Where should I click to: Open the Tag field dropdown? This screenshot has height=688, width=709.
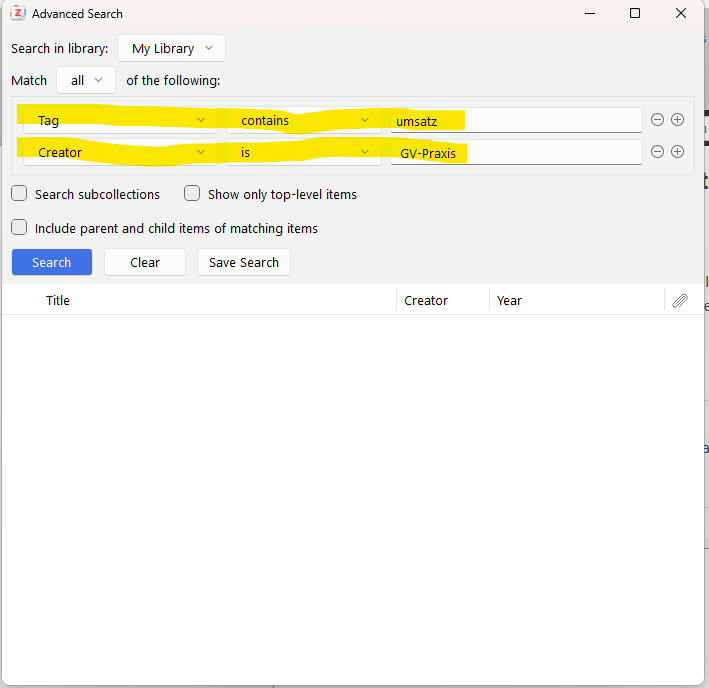pyautogui.click(x=120, y=120)
